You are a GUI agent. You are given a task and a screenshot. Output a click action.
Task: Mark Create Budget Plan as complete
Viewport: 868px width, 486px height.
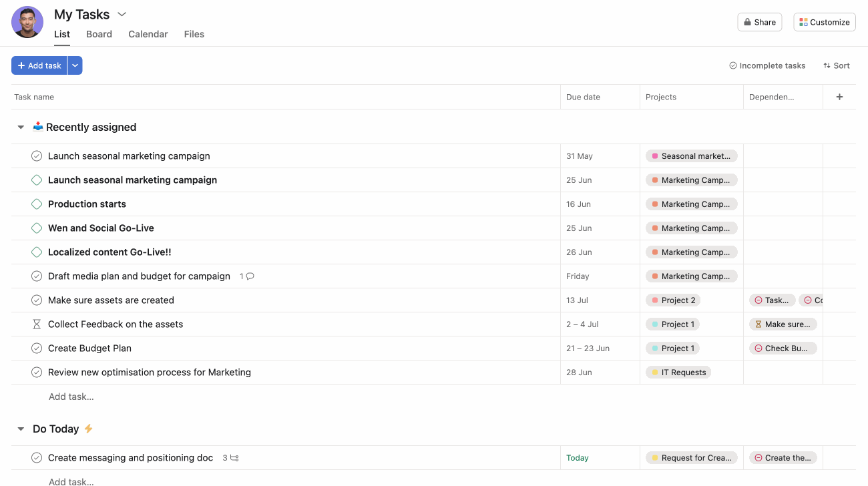point(37,348)
